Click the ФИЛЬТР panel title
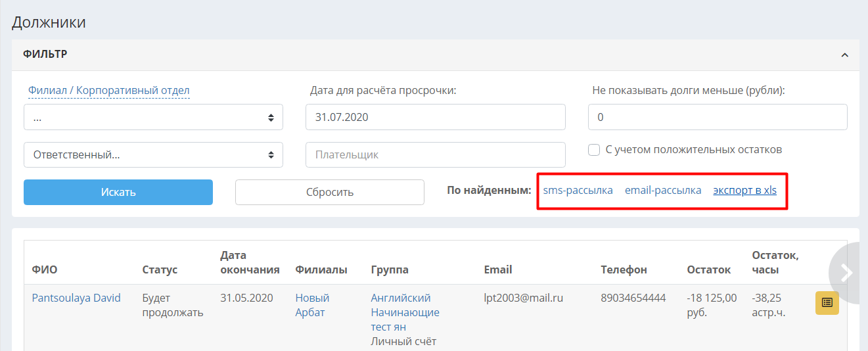The image size is (868, 351). coord(45,55)
